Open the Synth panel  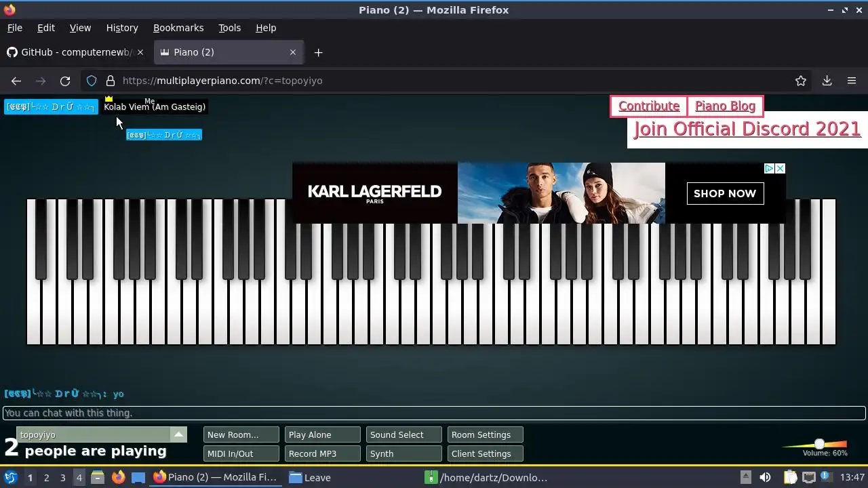(403, 453)
